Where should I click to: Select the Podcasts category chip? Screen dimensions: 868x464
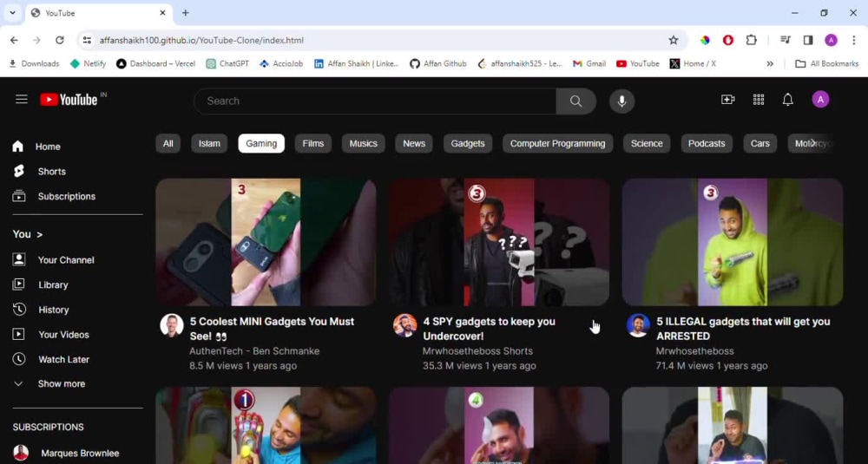click(707, 143)
